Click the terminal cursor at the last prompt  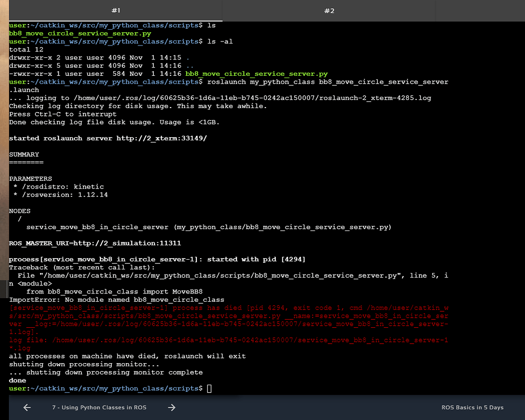(x=209, y=389)
